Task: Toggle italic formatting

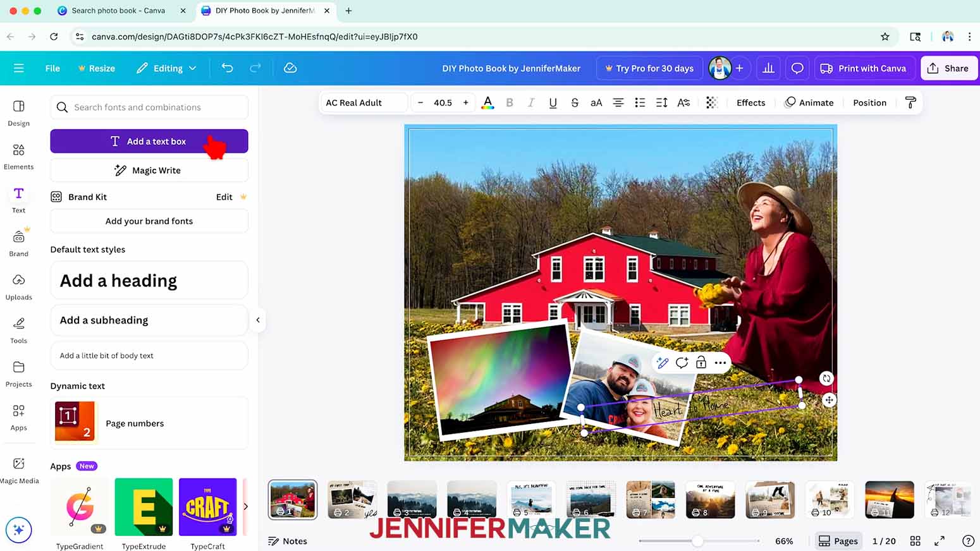Action: (531, 102)
